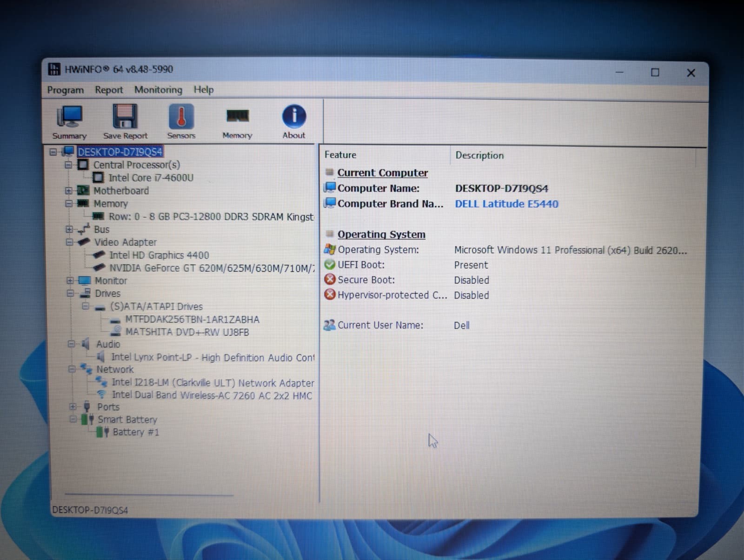Open the Help menu

click(204, 89)
